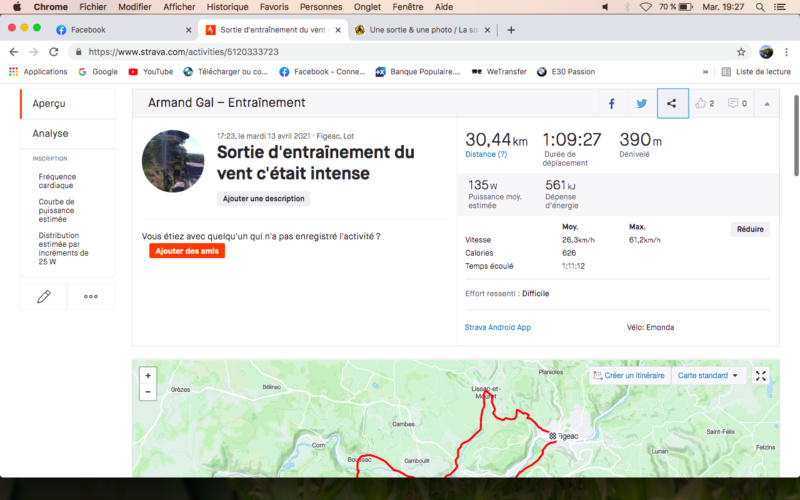Switch to the Facebook tab

tap(121, 30)
